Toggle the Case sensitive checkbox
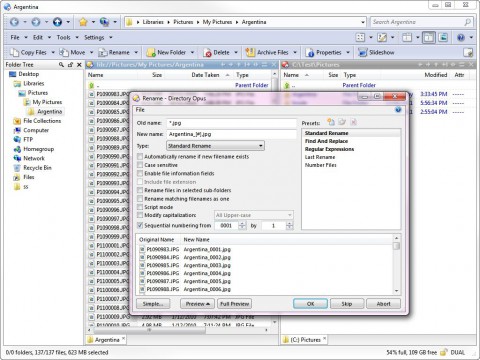 pyautogui.click(x=140, y=165)
